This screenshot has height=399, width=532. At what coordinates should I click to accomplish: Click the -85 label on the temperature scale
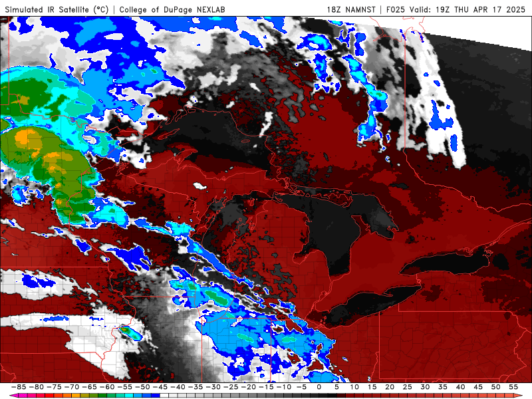click(19, 387)
